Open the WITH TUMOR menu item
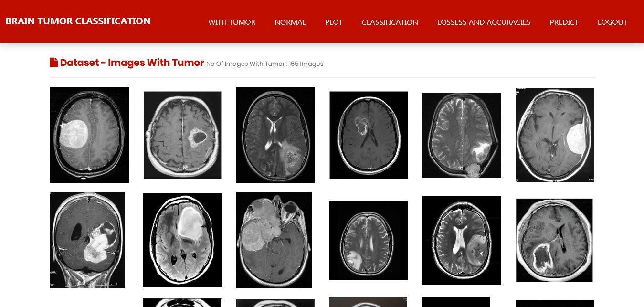 click(232, 22)
